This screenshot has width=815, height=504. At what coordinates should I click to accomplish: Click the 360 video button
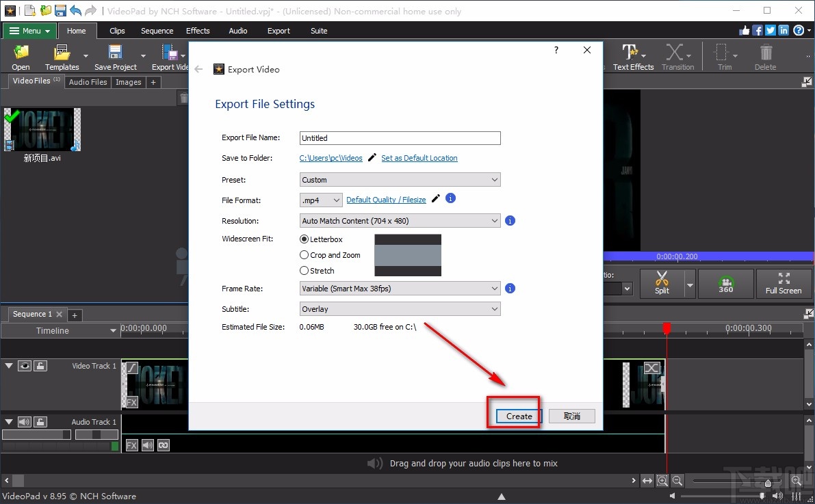click(725, 283)
